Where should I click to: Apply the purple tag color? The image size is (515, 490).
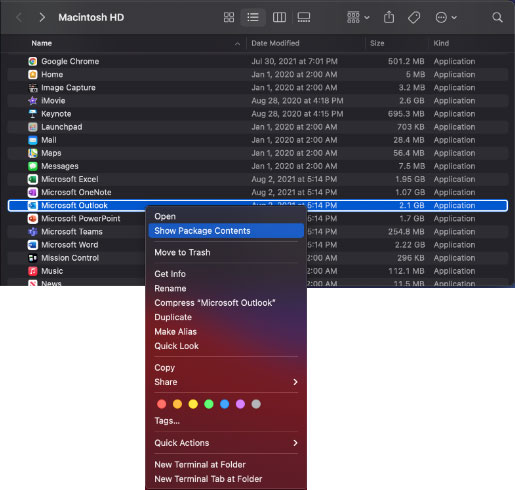240,404
